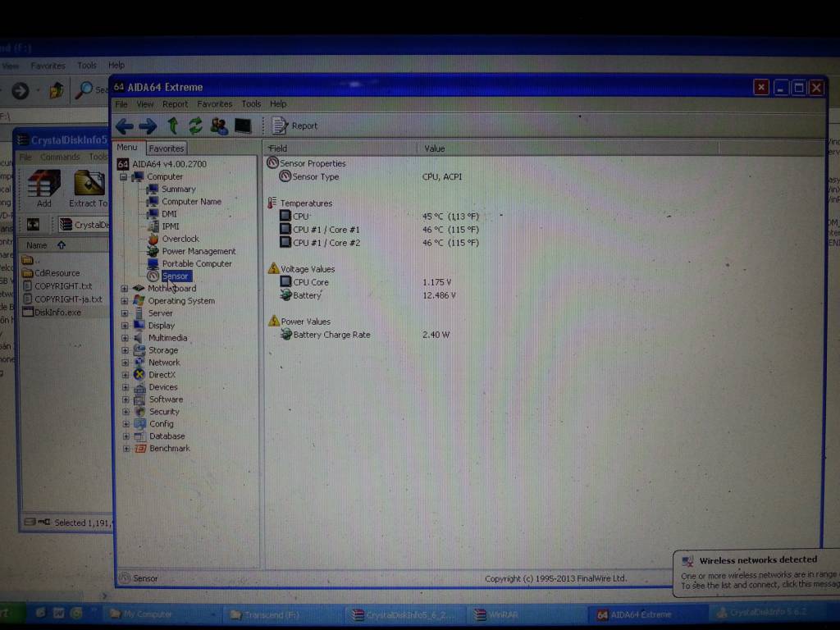Viewport: 840px width, 630px height.
Task: Click the Security tree icon
Action: [x=139, y=412]
